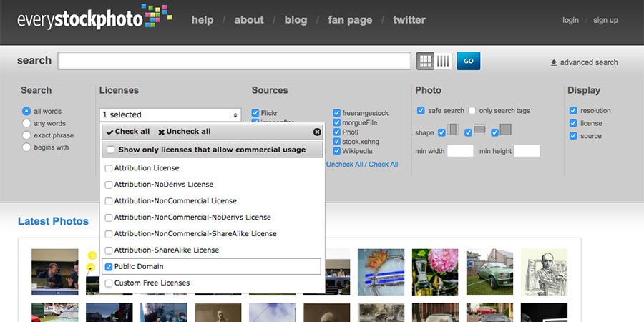Viewport: 644px width, 322px height.
Task: Click 'Uncheck all' in licenses list
Action: pyautogui.click(x=184, y=132)
